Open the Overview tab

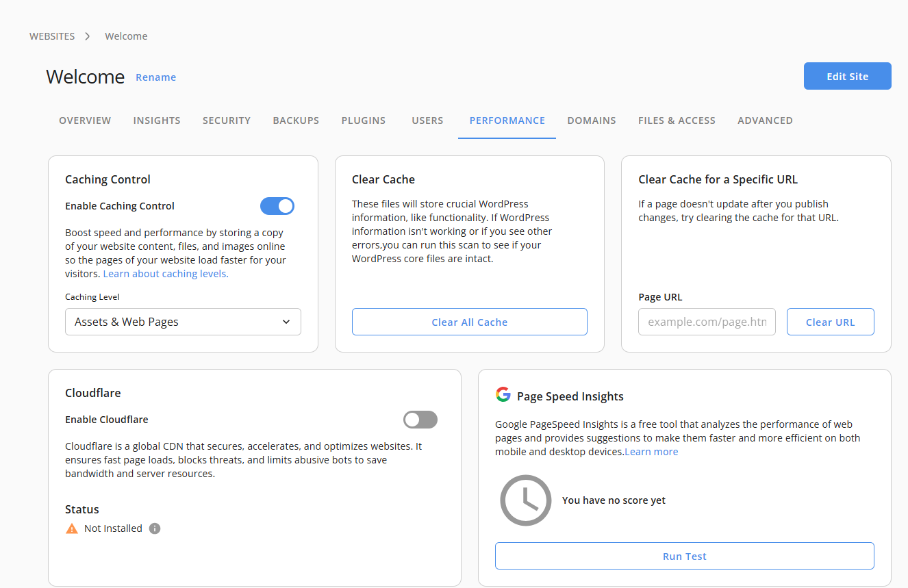click(85, 120)
